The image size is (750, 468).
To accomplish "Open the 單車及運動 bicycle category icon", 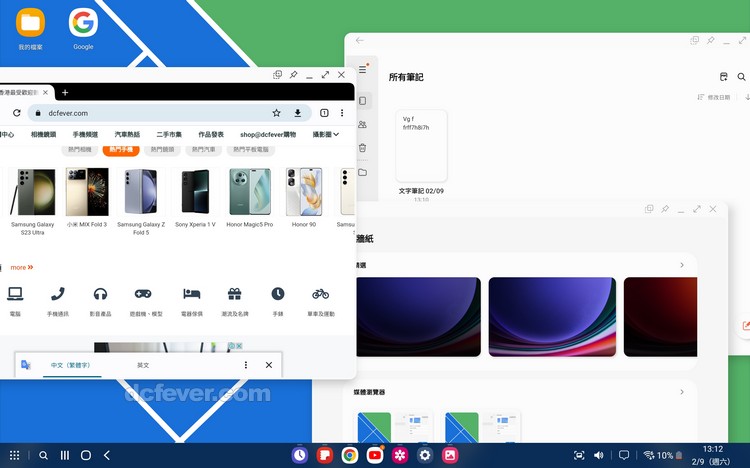I will (x=320, y=294).
